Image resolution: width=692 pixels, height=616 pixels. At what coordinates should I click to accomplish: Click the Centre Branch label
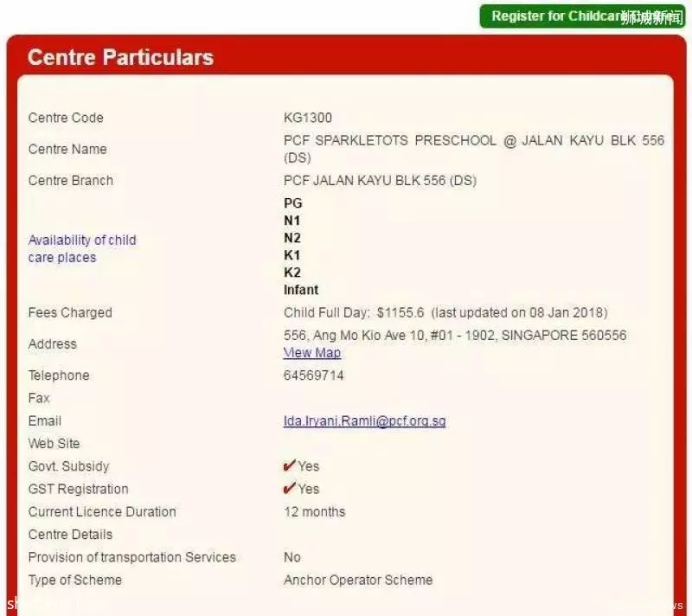[x=71, y=181]
